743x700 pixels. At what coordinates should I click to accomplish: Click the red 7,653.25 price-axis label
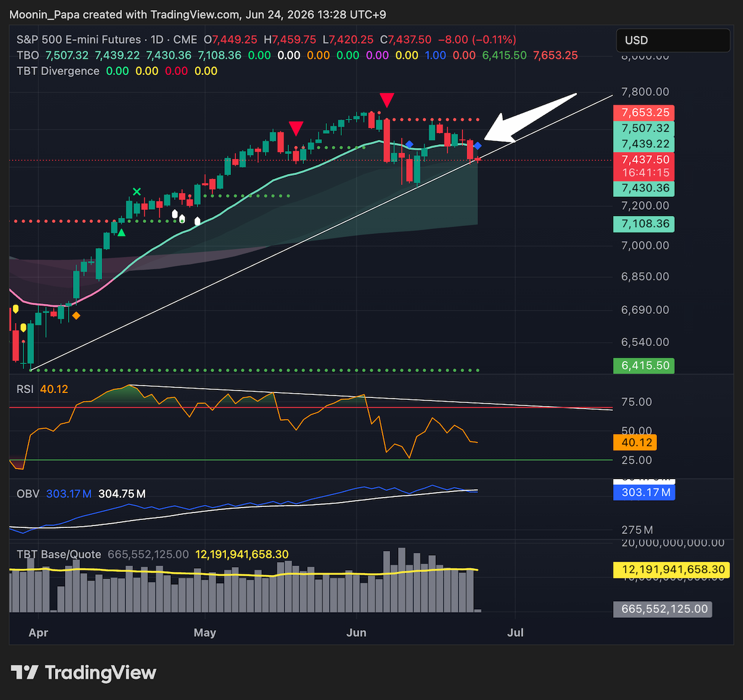coord(644,113)
